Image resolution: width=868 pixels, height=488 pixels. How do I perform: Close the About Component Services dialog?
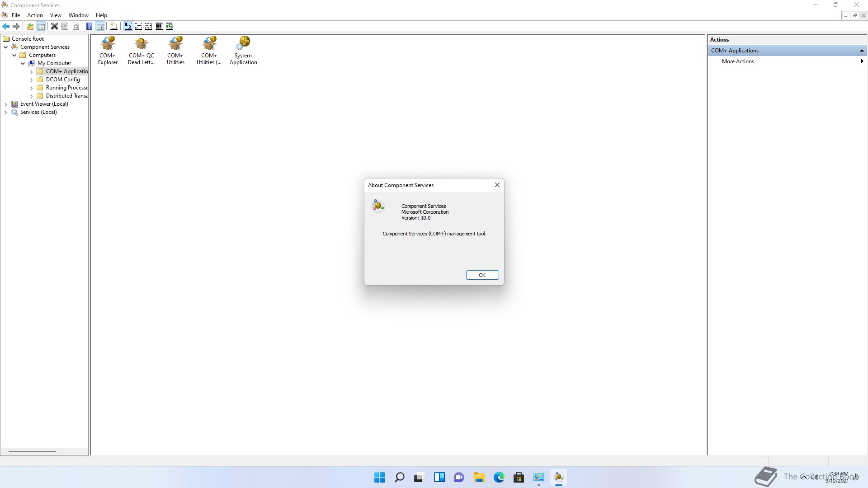(x=497, y=185)
